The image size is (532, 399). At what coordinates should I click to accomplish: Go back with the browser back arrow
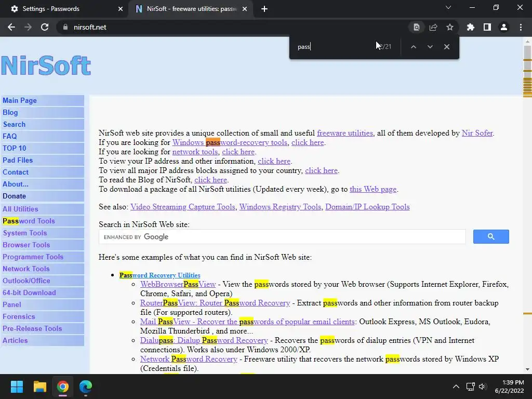(x=11, y=27)
